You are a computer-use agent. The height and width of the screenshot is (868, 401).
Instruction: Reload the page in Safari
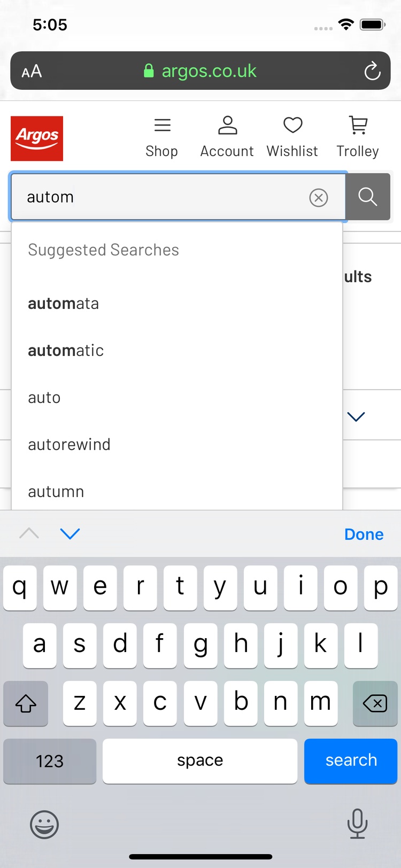tap(372, 71)
